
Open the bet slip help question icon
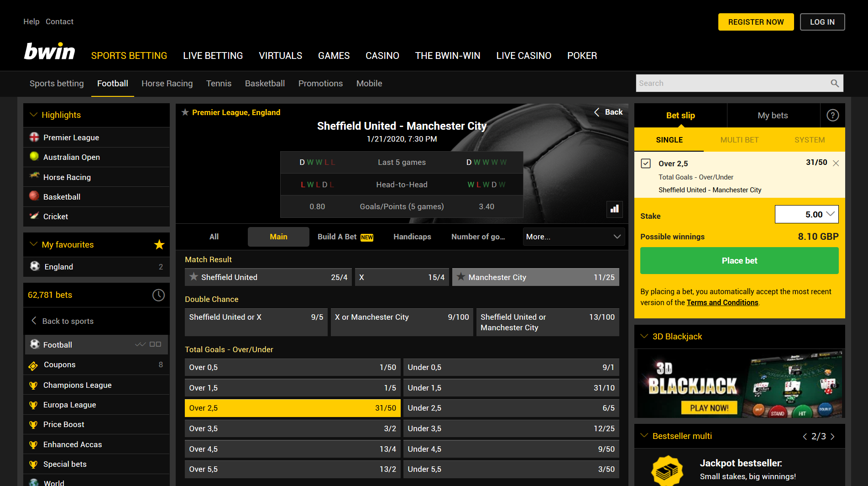pyautogui.click(x=832, y=116)
